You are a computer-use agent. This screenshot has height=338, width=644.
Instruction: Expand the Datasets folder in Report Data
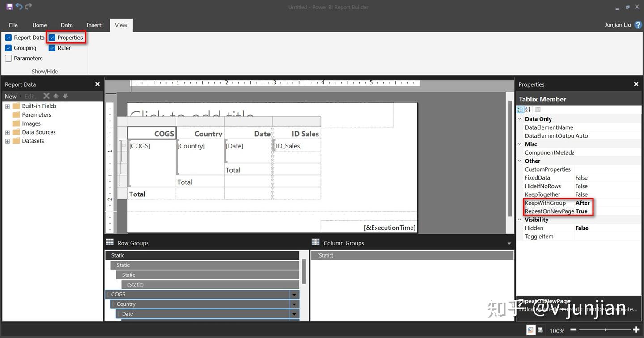(7, 141)
